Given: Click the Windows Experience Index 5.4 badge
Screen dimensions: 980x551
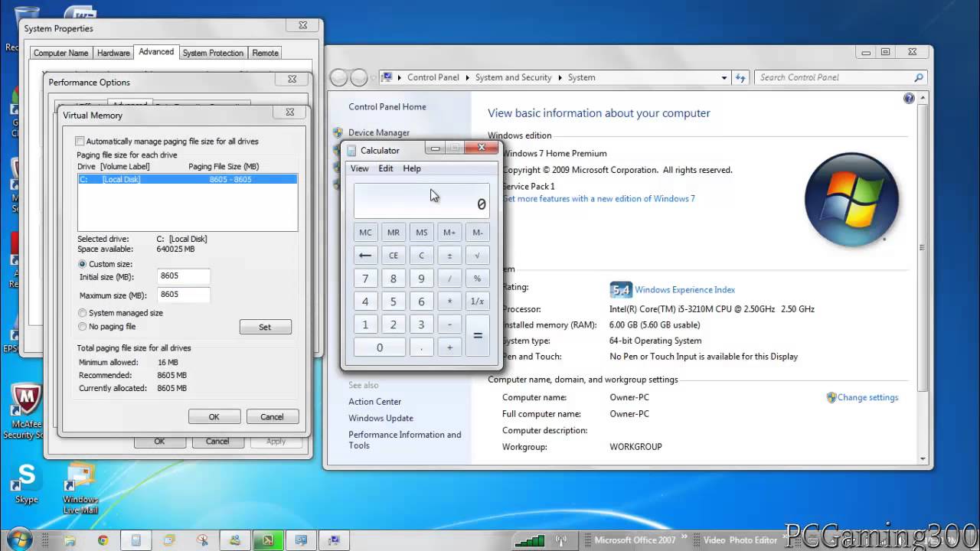Looking at the screenshot, I should (620, 290).
